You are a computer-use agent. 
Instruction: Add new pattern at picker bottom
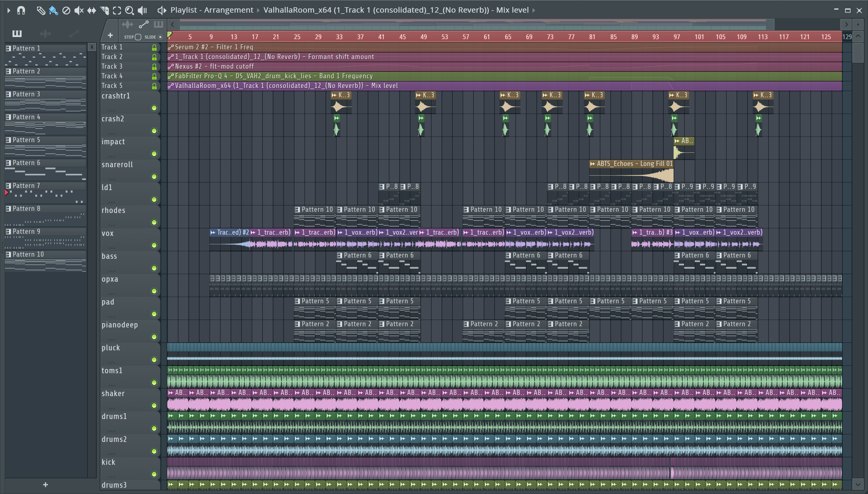tap(46, 485)
